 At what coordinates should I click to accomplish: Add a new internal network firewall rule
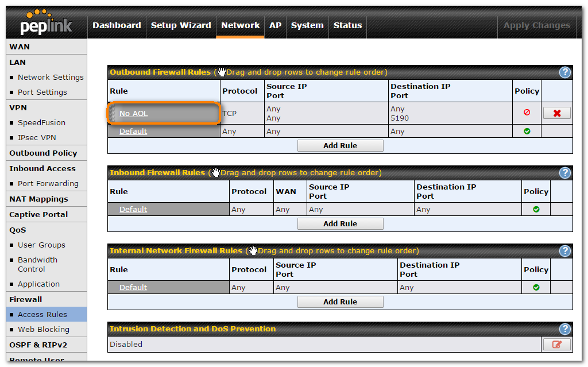point(340,302)
